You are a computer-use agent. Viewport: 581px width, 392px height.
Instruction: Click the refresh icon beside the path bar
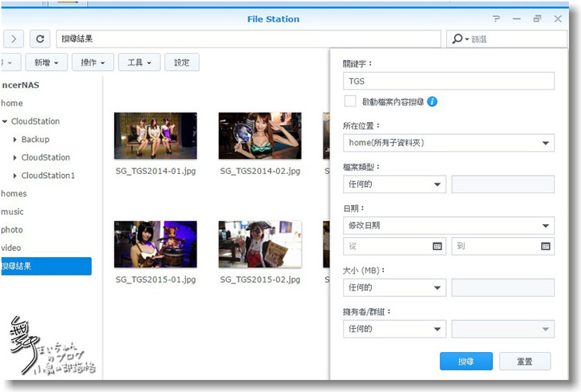pos(41,38)
